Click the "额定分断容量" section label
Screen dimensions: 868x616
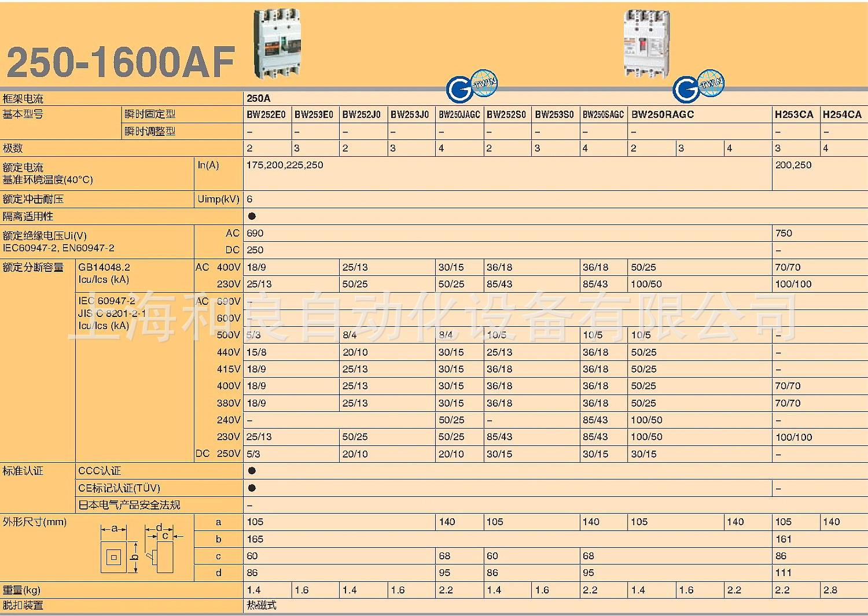[x=33, y=267]
